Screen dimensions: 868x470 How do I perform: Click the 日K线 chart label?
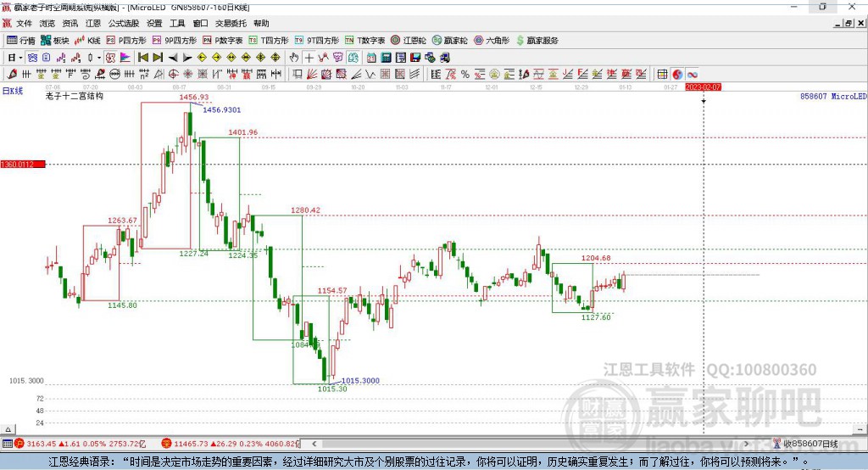13,91
